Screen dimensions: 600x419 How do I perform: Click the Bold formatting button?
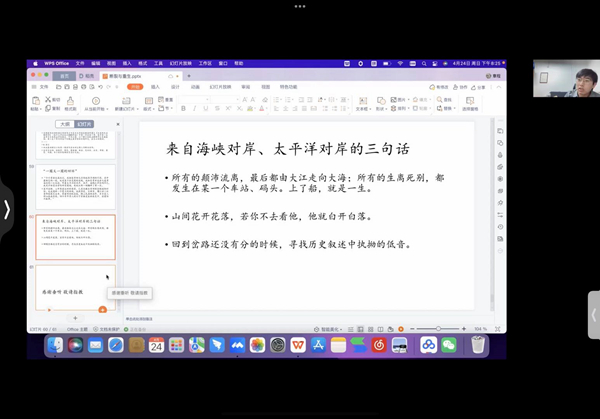(x=183, y=109)
